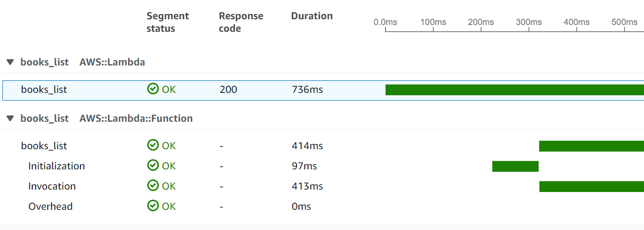Click the 414ms books_list timeline bar

pyautogui.click(x=591, y=146)
